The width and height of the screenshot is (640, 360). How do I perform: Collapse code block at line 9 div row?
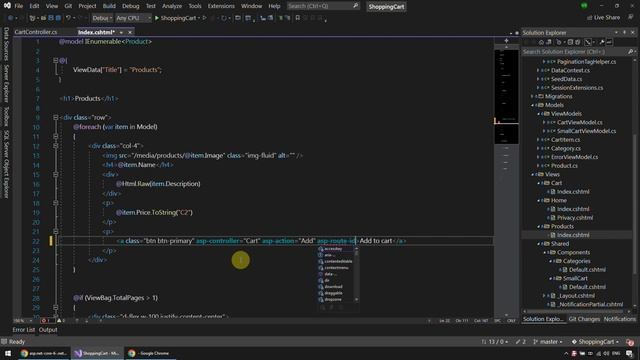(56, 118)
